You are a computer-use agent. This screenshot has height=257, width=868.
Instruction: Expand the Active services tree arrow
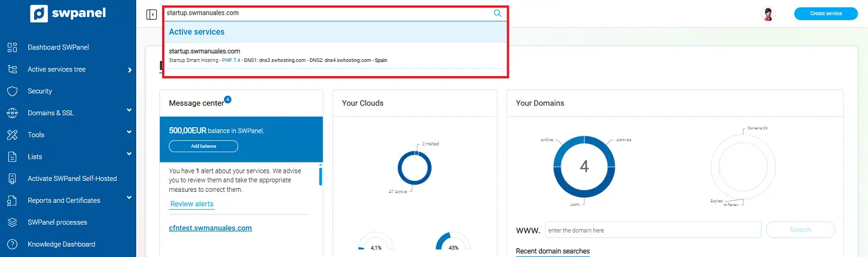click(130, 70)
